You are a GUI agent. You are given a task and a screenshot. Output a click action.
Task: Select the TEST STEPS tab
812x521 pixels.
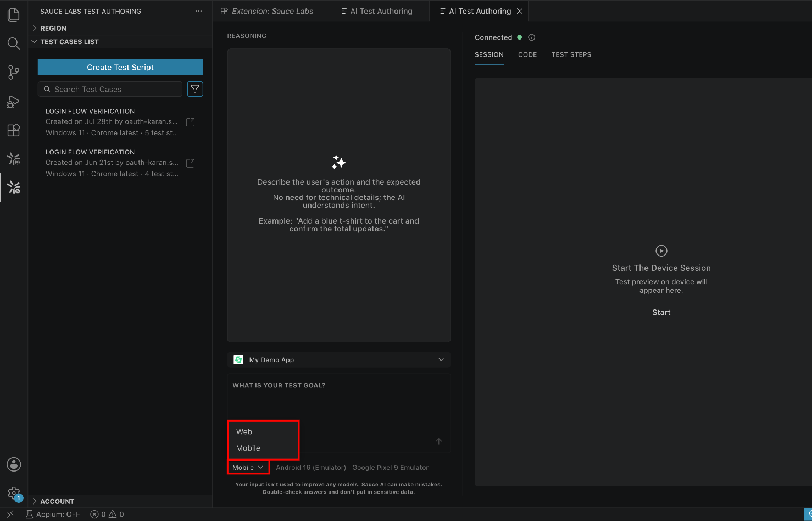click(571, 54)
